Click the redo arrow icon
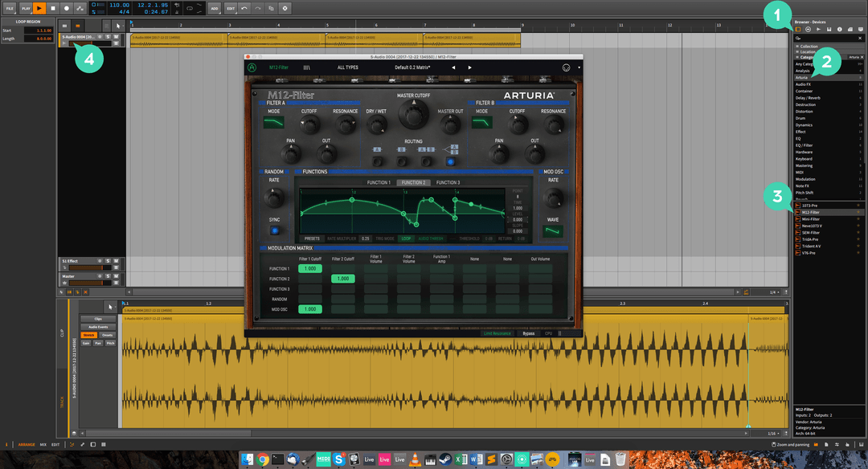868x469 pixels. [258, 8]
